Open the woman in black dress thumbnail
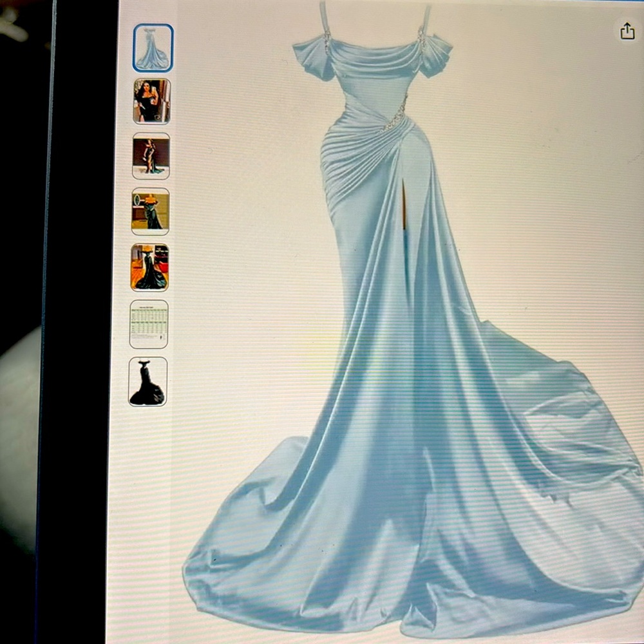 (x=151, y=101)
